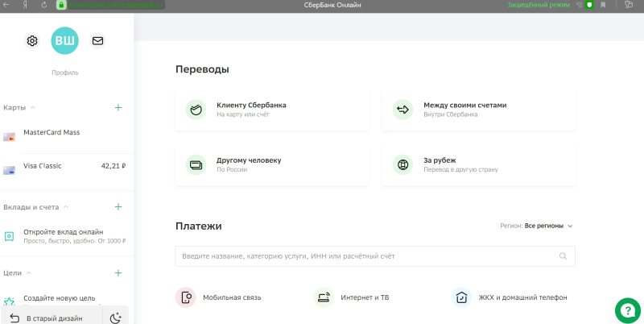644x324 pixels.
Task: Select the MasterCard Mass card
Action: 52,133
